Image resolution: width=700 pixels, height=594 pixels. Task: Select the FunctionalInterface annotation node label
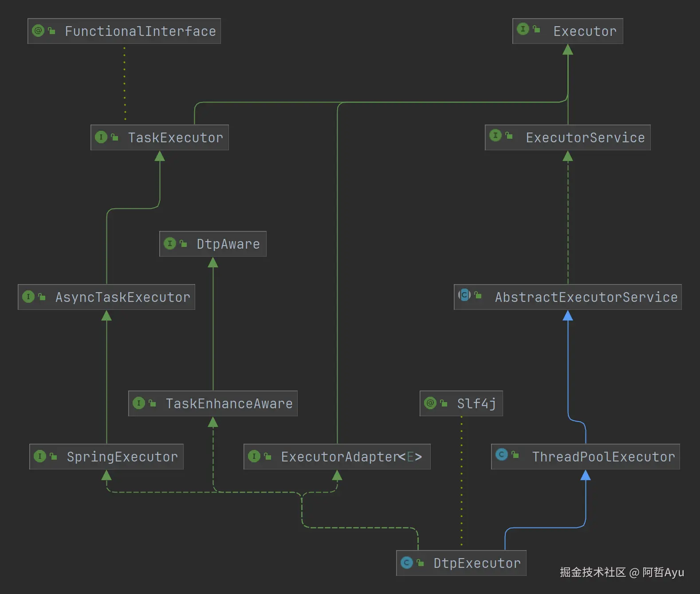click(x=141, y=31)
